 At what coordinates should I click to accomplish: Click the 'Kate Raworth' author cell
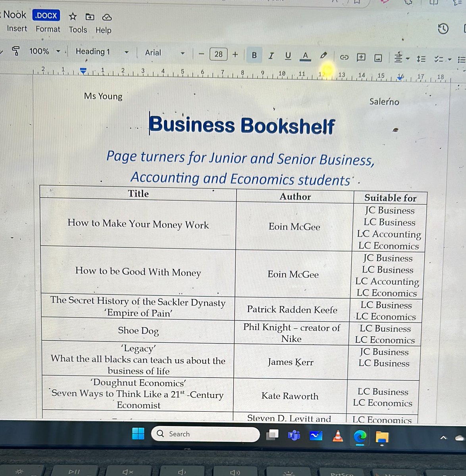coord(290,396)
